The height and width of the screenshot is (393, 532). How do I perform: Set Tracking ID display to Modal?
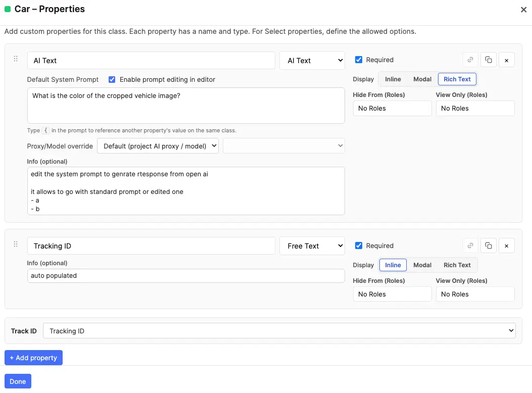point(422,265)
